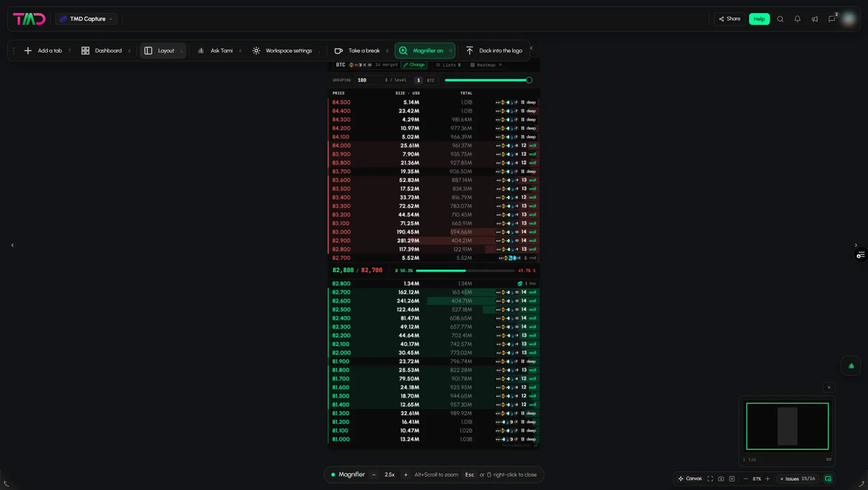Open Workspace settings
The image size is (868, 490).
pyautogui.click(x=285, y=51)
